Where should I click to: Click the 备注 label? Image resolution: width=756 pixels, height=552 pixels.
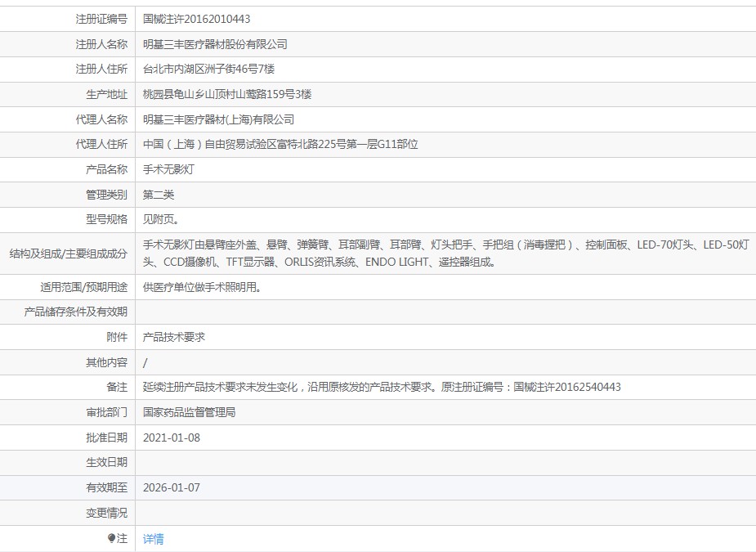click(x=117, y=387)
